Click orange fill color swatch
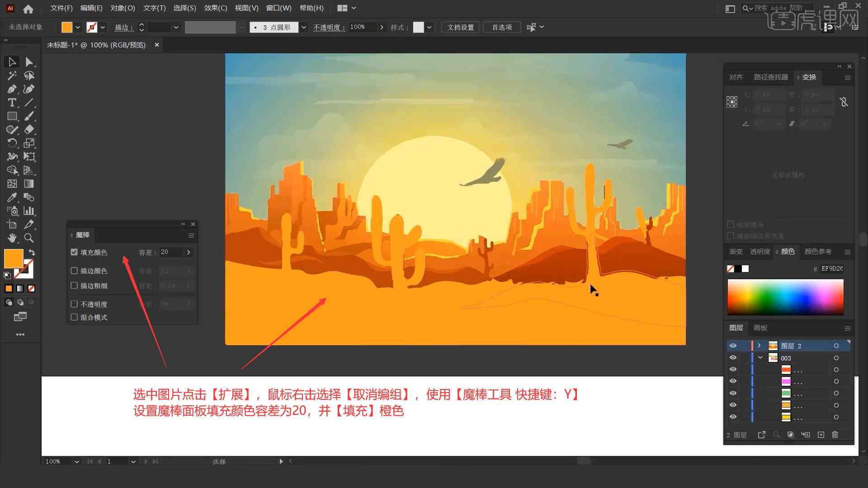 (x=13, y=258)
